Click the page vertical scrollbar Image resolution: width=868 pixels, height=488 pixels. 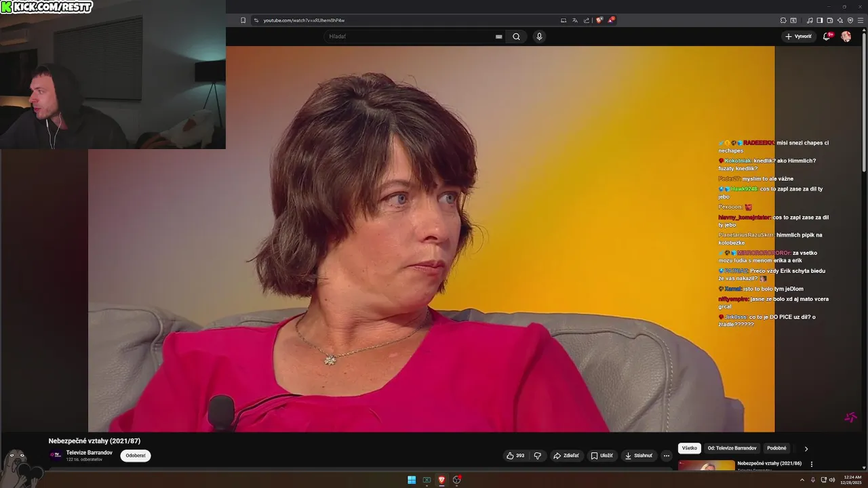(x=864, y=102)
